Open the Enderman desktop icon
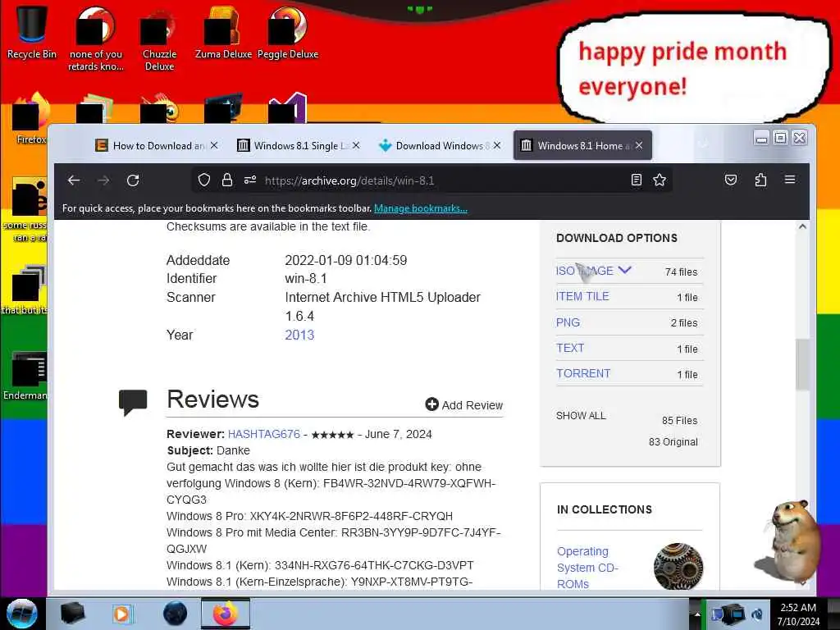This screenshot has height=630, width=840. 25,375
